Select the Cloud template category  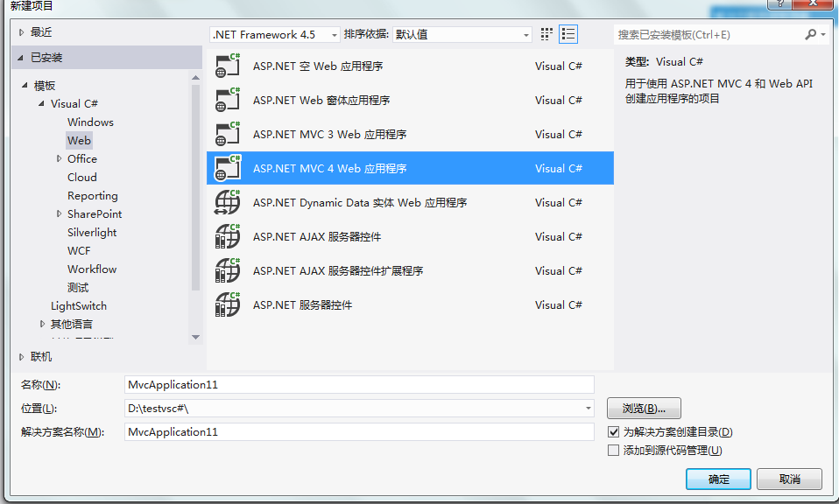(x=81, y=178)
